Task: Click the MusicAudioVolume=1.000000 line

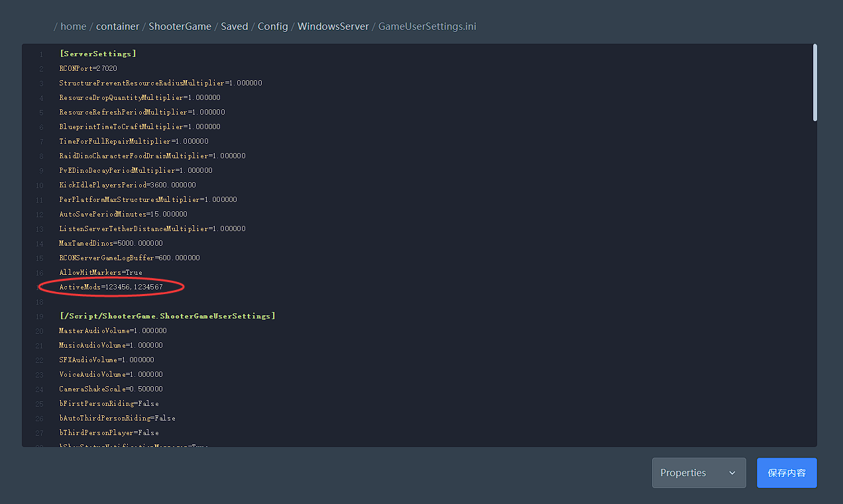Action: [111, 345]
